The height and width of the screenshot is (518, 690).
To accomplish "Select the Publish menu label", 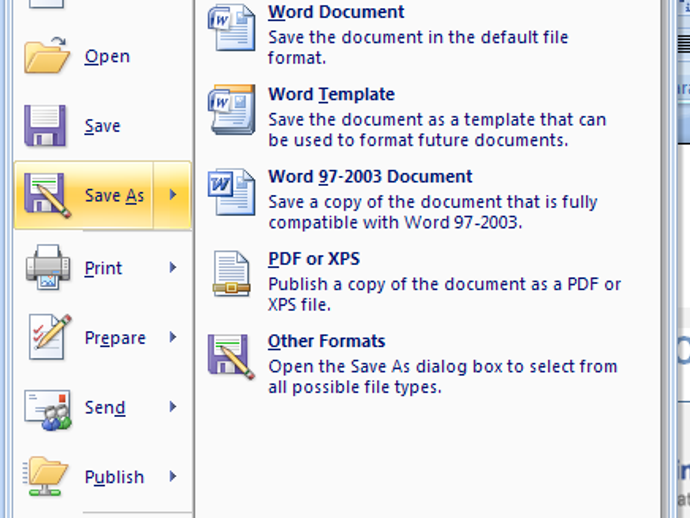I will pos(114,477).
